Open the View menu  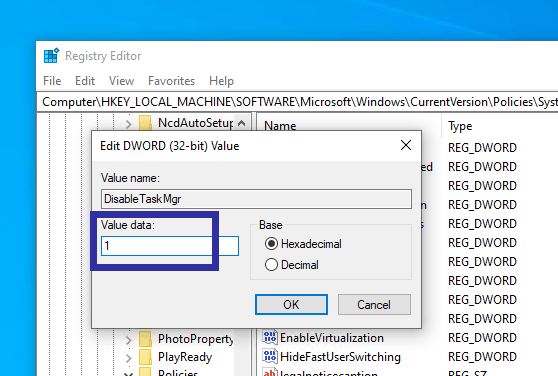click(x=121, y=81)
